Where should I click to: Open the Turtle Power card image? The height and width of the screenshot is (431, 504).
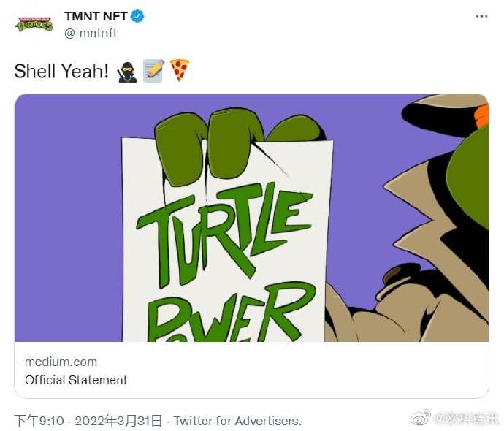[251, 218]
